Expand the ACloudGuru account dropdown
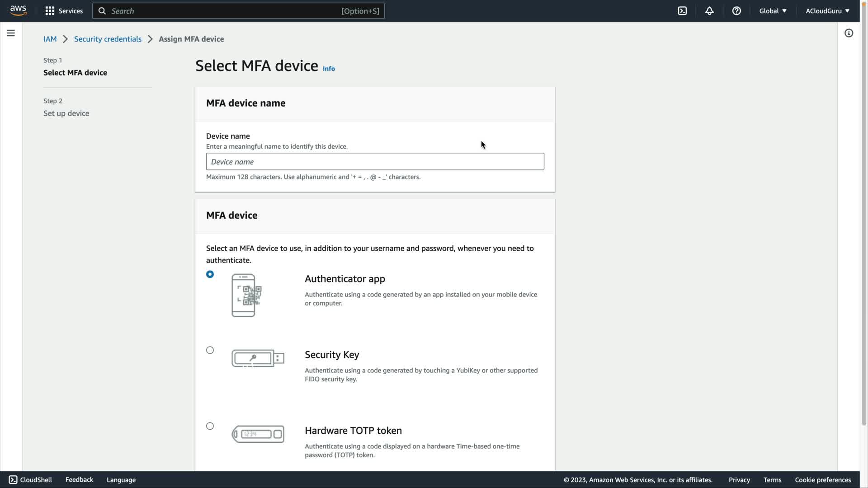The height and width of the screenshot is (488, 868). (x=827, y=11)
